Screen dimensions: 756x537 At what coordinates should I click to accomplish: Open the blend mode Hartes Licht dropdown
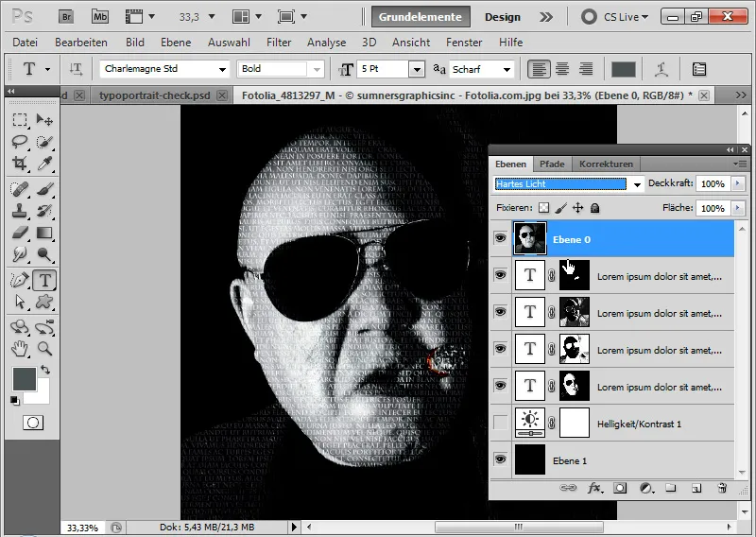[x=637, y=184]
